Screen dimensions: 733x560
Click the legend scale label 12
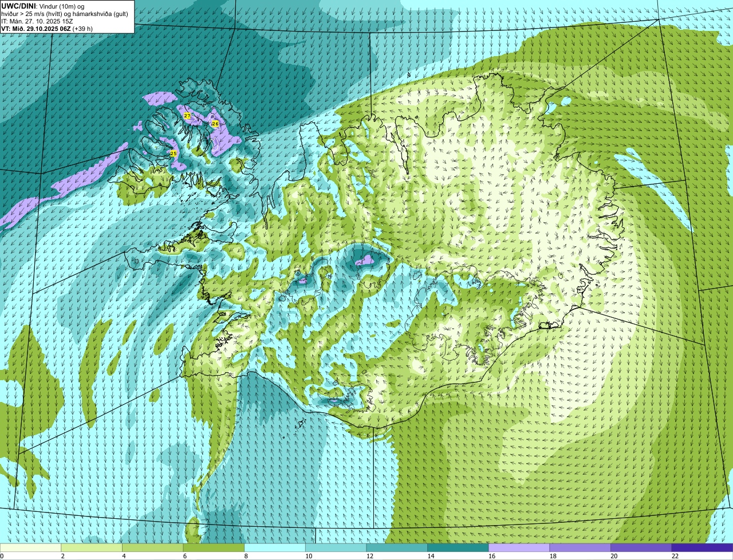click(370, 555)
